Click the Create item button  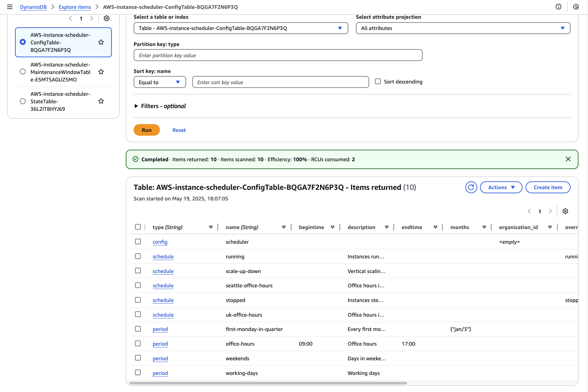pyautogui.click(x=548, y=187)
